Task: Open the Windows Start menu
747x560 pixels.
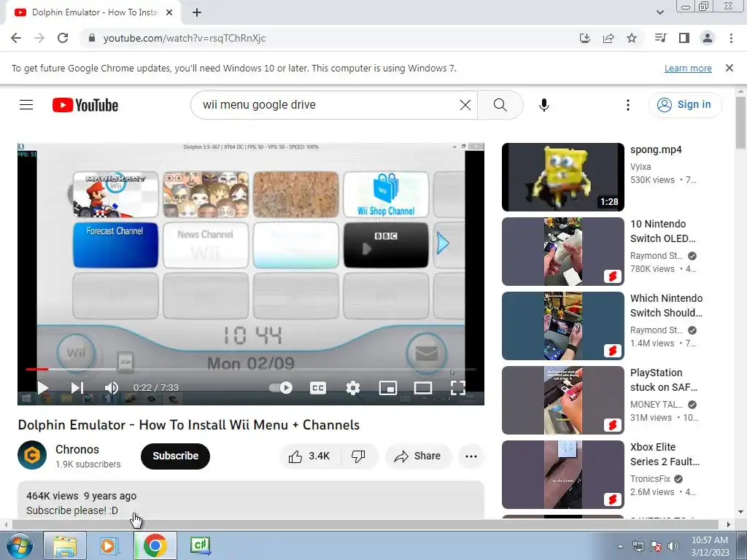Action: coord(20,545)
